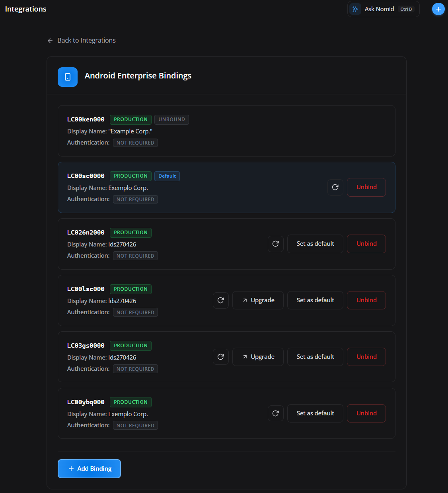Click Display Name "Example Corp." text
The width and height of the screenshot is (448, 493).
[110, 131]
